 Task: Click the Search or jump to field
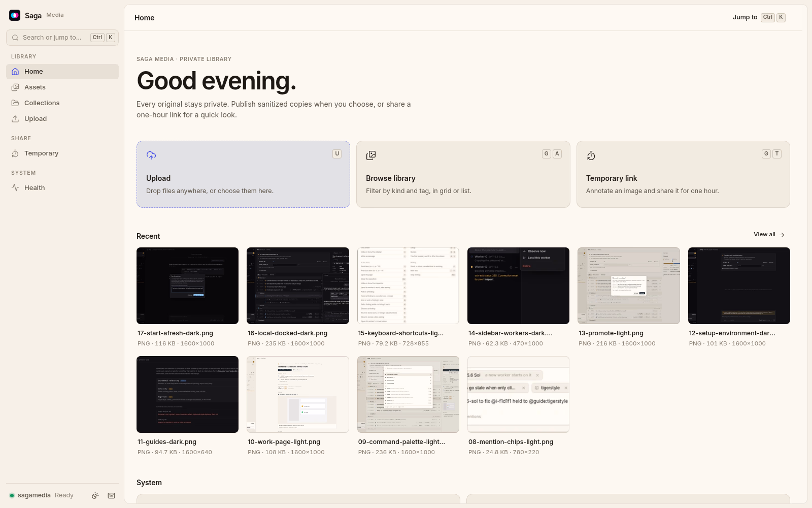click(62, 38)
